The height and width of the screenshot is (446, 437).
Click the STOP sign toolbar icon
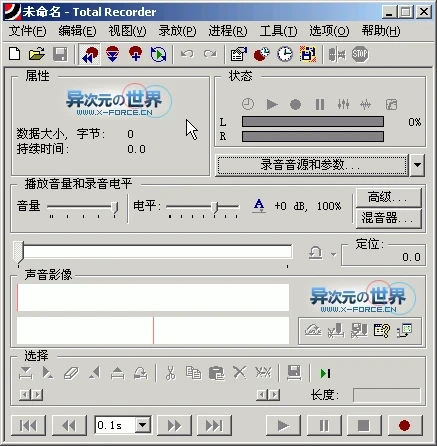pyautogui.click(x=360, y=54)
